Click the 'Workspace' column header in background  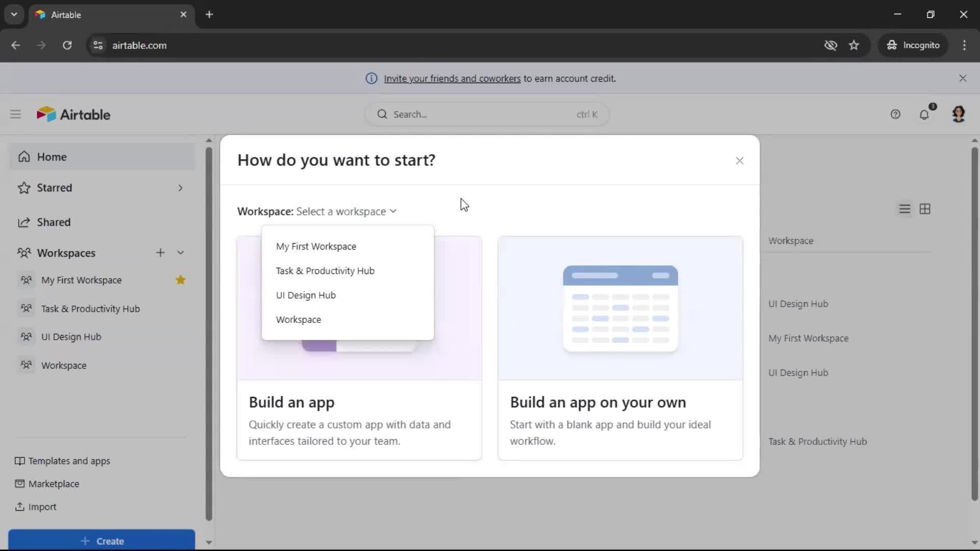click(x=791, y=241)
